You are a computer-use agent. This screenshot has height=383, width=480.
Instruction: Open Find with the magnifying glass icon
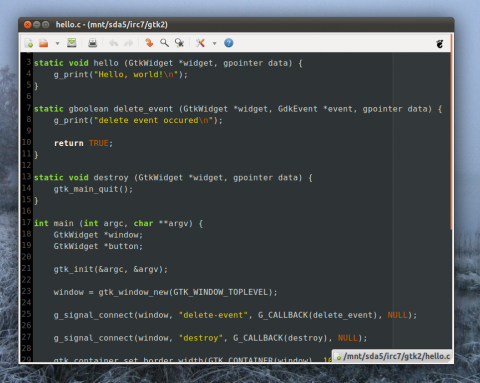coord(164,43)
